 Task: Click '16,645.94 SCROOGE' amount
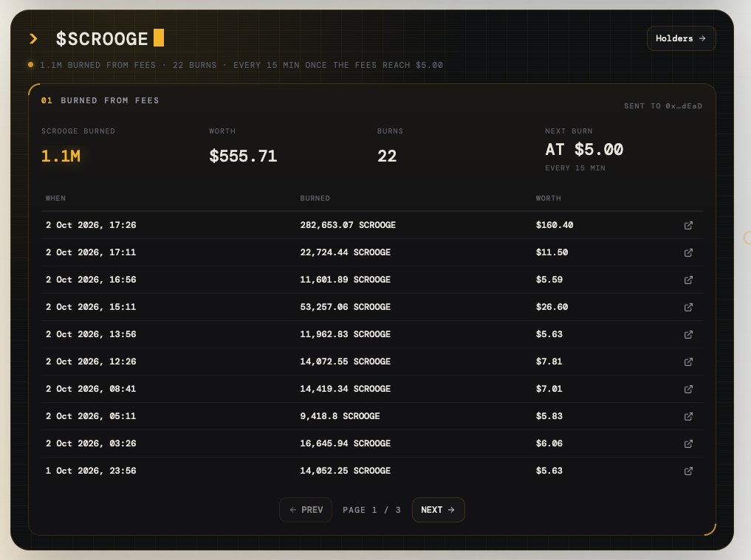pos(346,443)
